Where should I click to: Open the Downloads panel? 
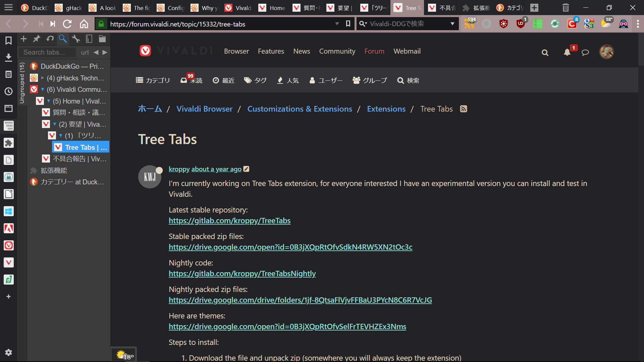coord(8,58)
